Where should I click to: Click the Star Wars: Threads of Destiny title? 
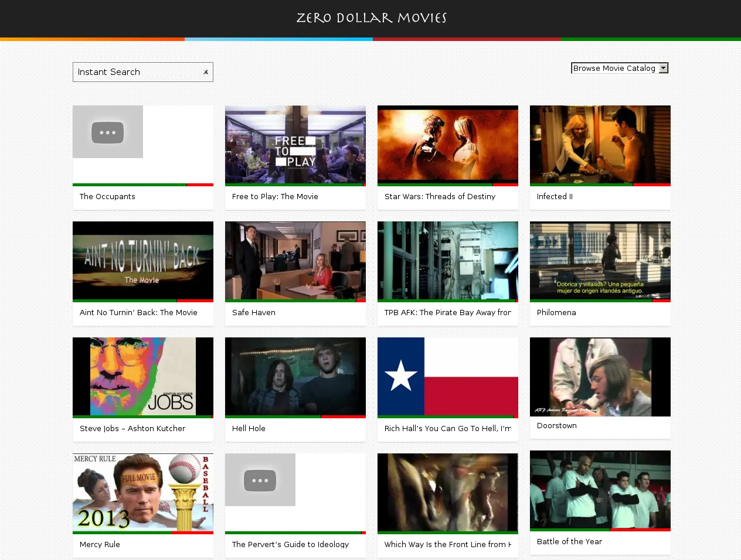click(x=440, y=197)
